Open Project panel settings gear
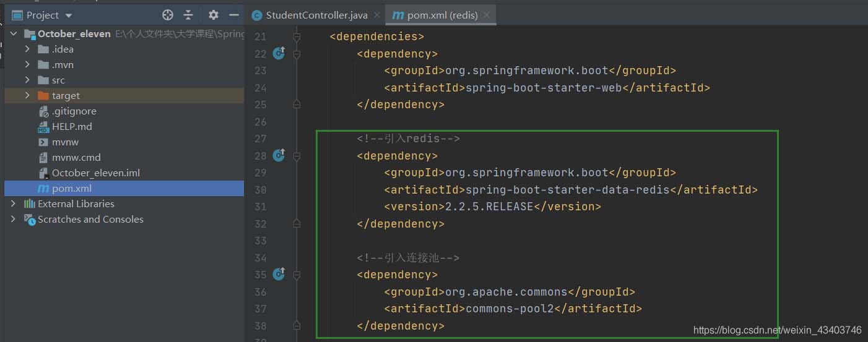868x342 pixels. point(214,15)
